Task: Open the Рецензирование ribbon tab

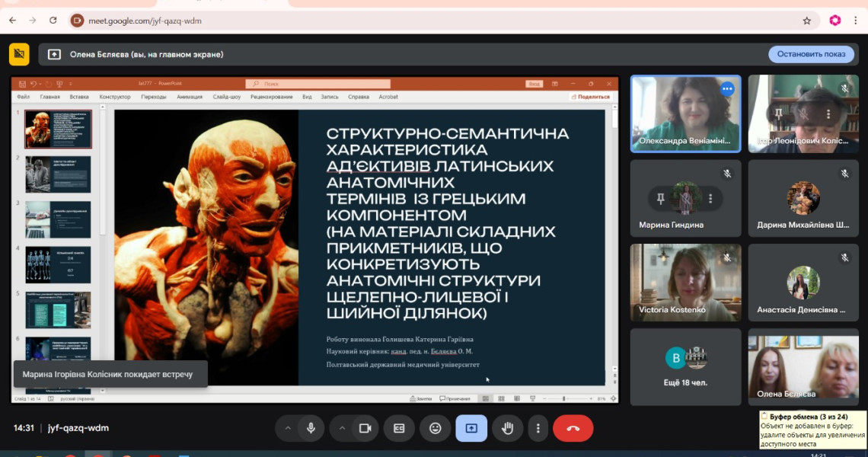Action: 271,97
